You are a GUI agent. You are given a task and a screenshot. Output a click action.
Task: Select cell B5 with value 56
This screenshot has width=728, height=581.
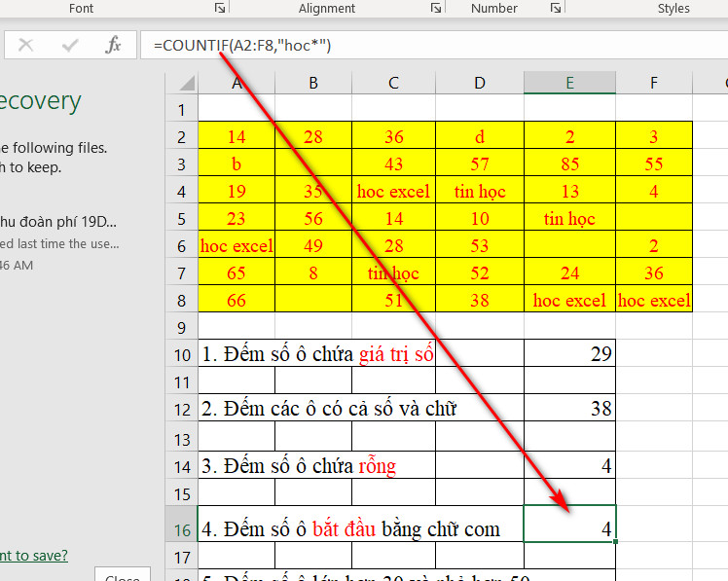coord(313,218)
